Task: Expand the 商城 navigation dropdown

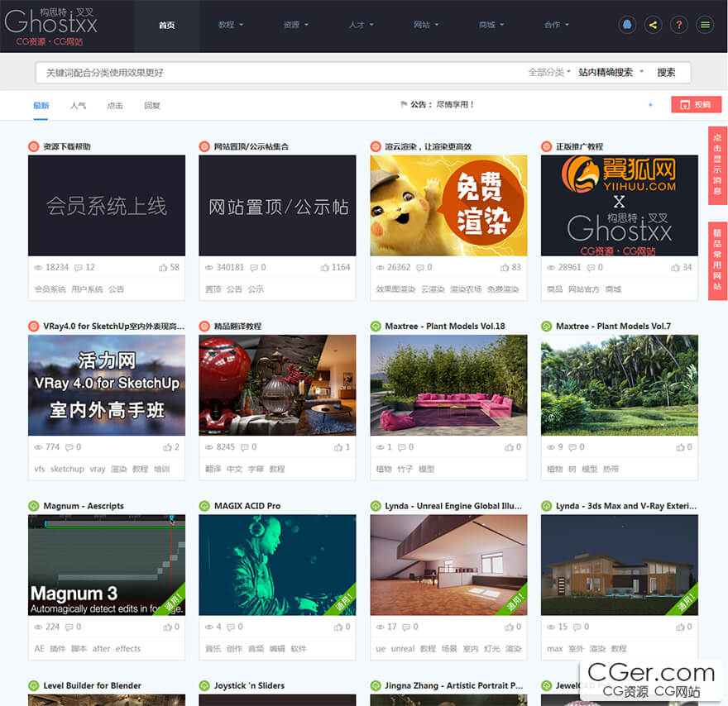Action: (491, 25)
